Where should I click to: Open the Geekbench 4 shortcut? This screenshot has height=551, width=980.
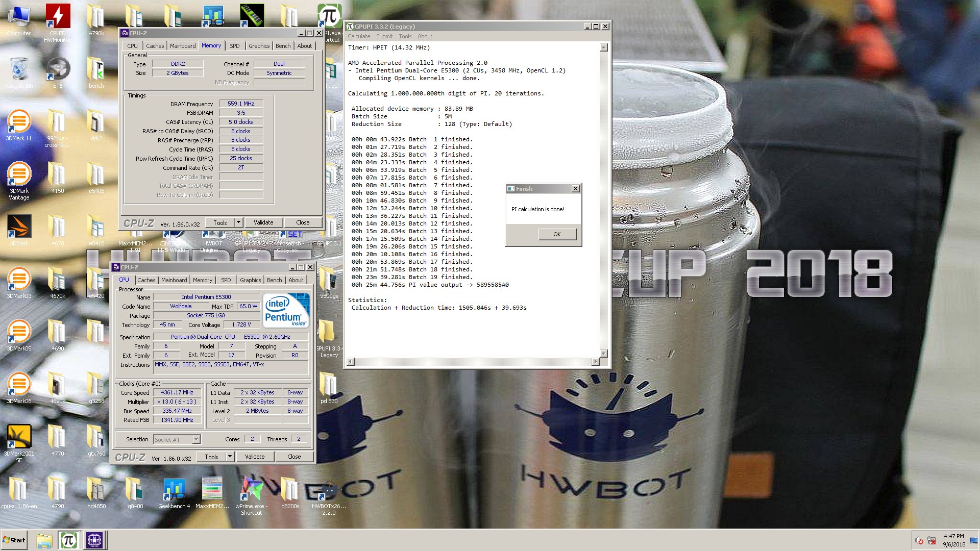[174, 493]
